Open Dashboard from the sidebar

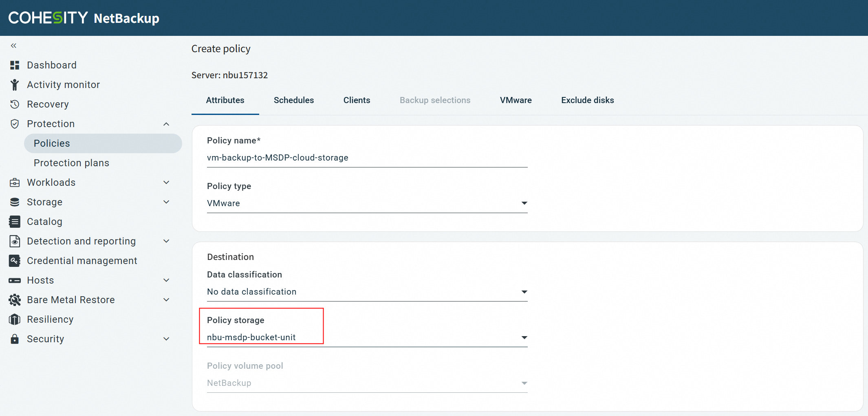(x=52, y=65)
